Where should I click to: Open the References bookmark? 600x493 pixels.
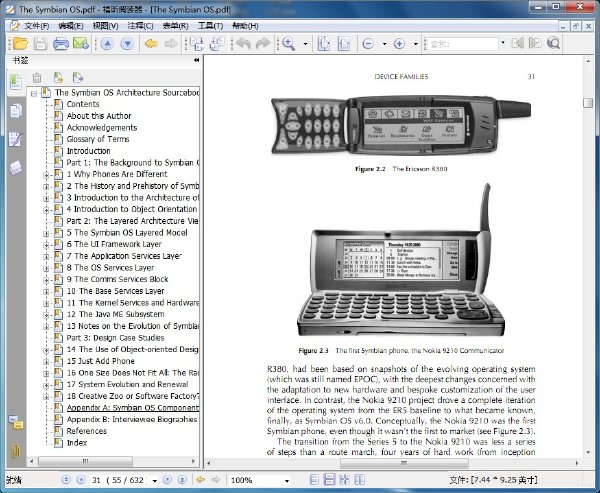click(x=86, y=431)
